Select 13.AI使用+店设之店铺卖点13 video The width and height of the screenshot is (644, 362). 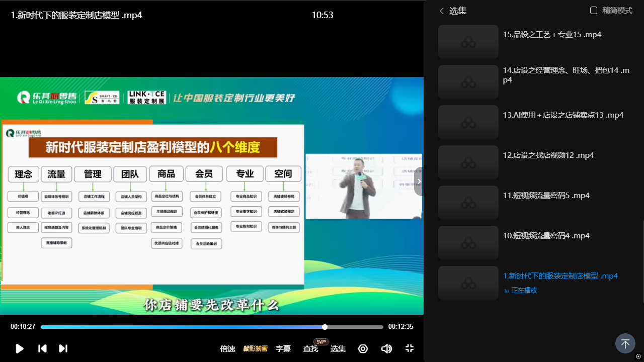tap(563, 115)
